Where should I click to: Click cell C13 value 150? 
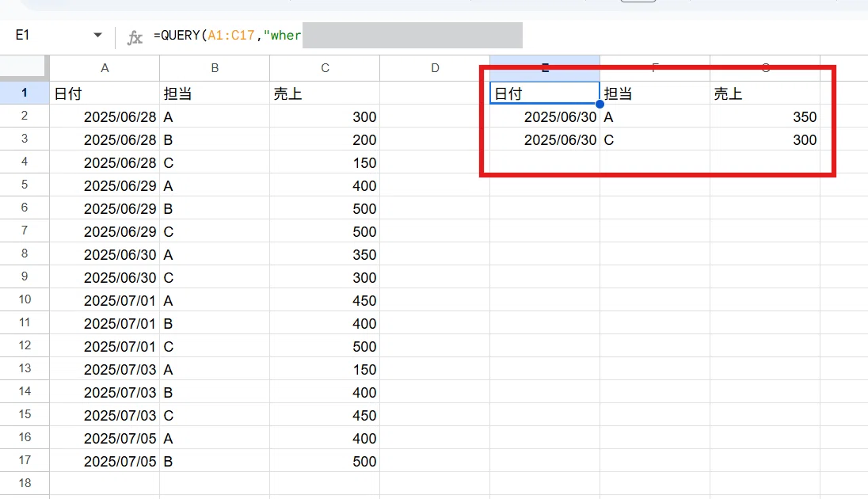(325, 369)
